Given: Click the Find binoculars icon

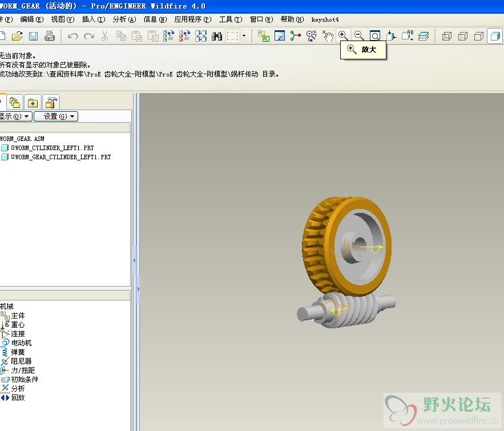Looking at the screenshot, I should [217, 36].
